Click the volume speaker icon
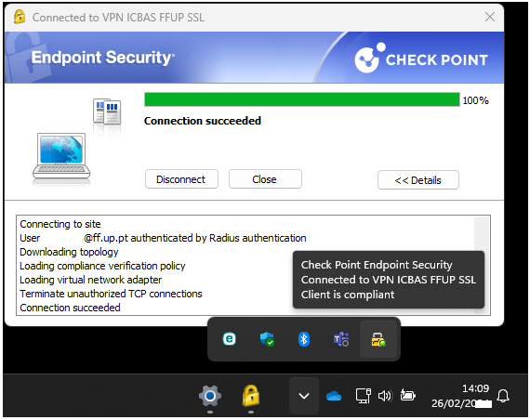This screenshot has width=530, height=420. point(385,396)
